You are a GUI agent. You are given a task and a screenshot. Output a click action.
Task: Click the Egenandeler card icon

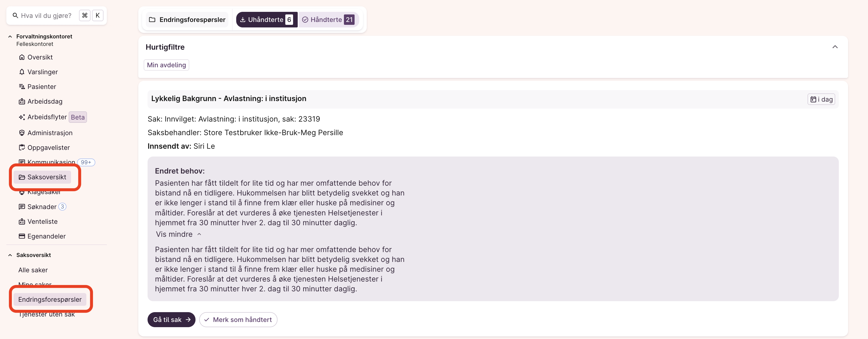(x=22, y=236)
